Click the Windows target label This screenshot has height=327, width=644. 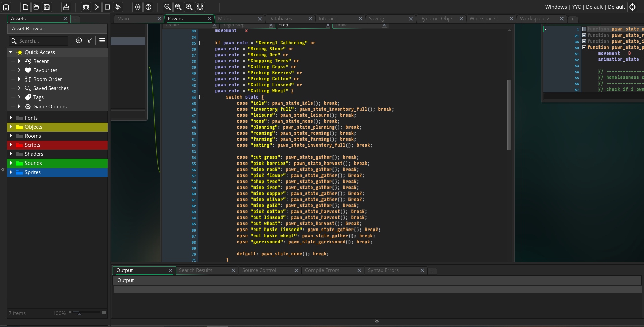pyautogui.click(x=556, y=7)
